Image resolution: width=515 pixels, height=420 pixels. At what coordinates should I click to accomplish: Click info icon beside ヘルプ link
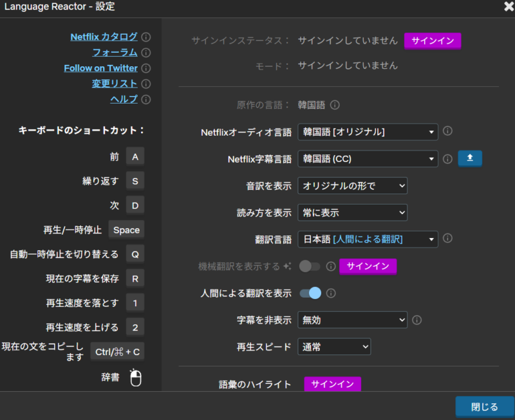(x=146, y=100)
